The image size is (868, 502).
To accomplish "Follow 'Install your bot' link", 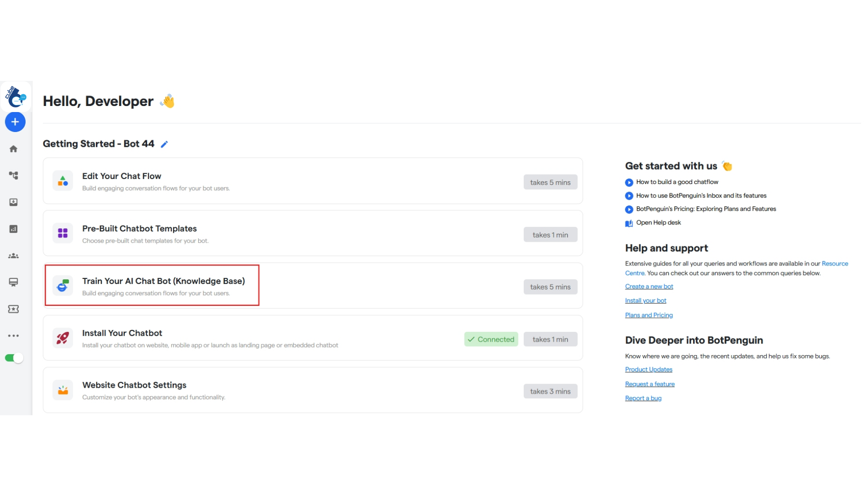I will (x=646, y=301).
